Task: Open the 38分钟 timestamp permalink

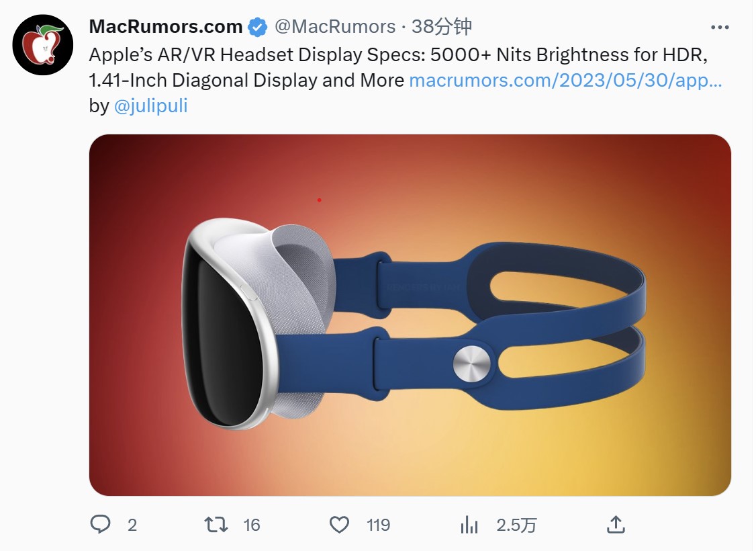Action: 441,26
